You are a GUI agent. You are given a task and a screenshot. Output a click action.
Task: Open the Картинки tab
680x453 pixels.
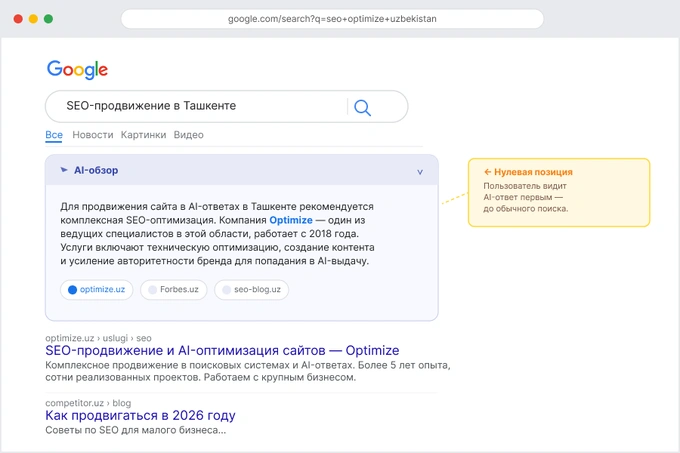pyautogui.click(x=144, y=135)
